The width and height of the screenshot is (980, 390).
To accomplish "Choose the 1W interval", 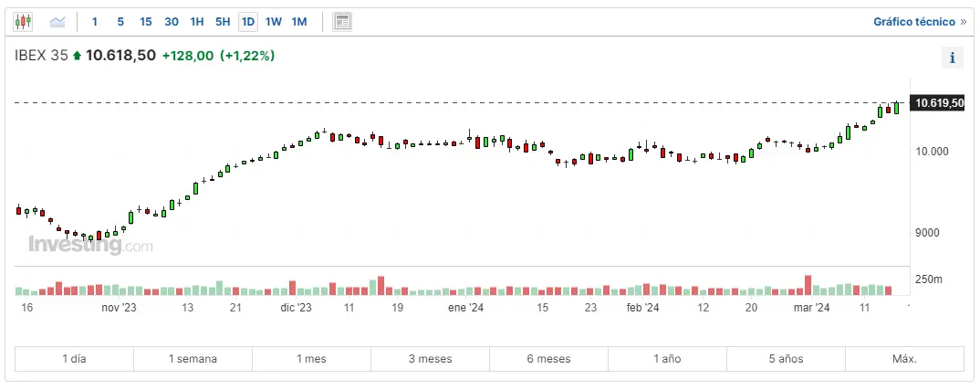I will [x=274, y=21].
